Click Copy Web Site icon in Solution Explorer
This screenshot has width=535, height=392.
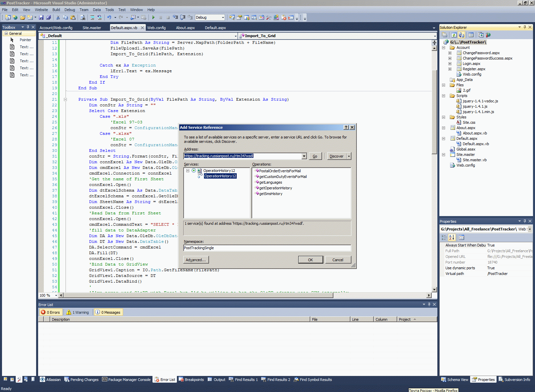tap(480, 35)
